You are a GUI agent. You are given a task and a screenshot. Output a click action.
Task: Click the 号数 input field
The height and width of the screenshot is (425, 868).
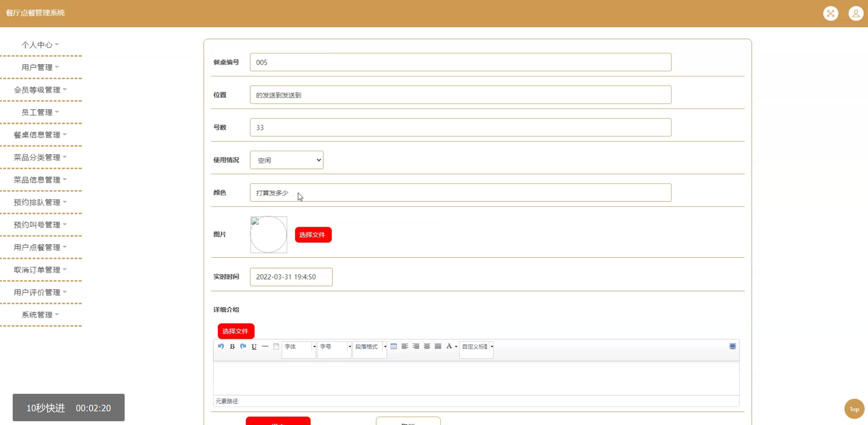point(460,127)
